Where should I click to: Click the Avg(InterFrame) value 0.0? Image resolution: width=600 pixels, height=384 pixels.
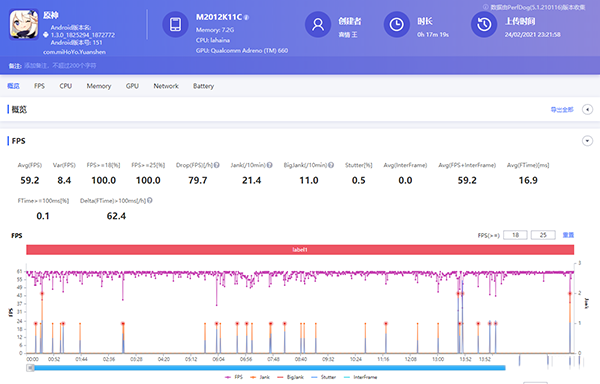(x=405, y=180)
